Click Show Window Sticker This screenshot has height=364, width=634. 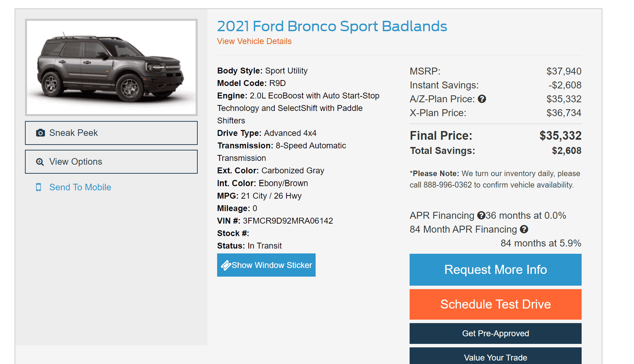point(266,265)
